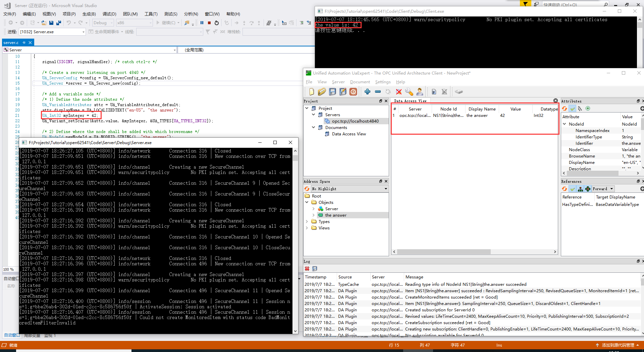Disconnect the server with the red X plug icon
The image size is (644, 352).
[x=399, y=92]
